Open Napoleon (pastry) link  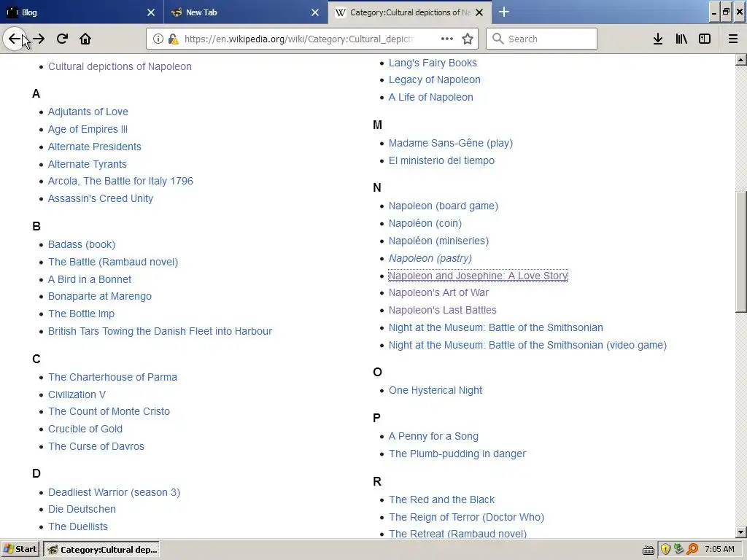[x=430, y=258]
